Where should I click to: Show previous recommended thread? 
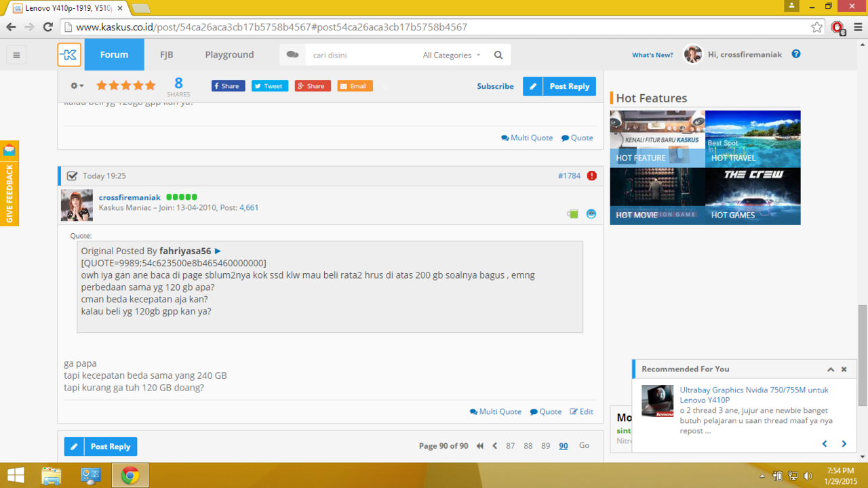coord(825,444)
